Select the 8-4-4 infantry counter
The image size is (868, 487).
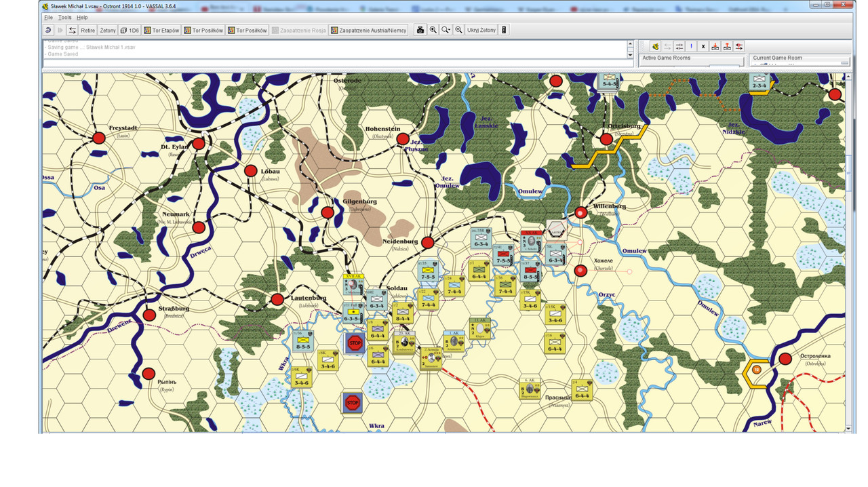[403, 313]
